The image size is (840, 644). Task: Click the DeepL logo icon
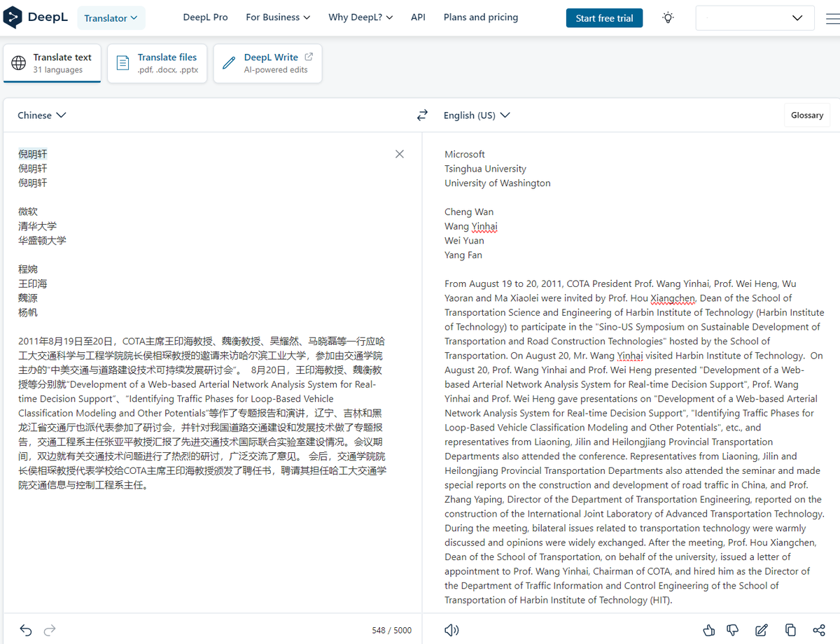pos(13,17)
